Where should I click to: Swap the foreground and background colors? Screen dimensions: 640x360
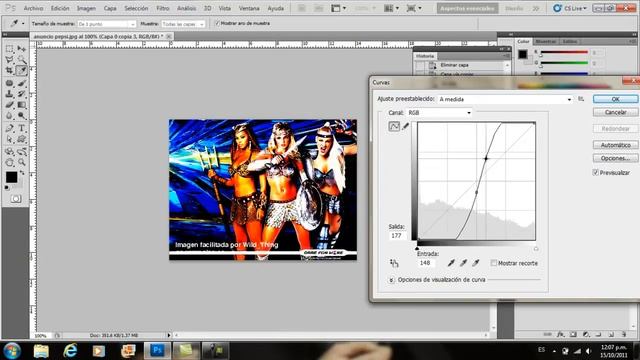pos(22,173)
